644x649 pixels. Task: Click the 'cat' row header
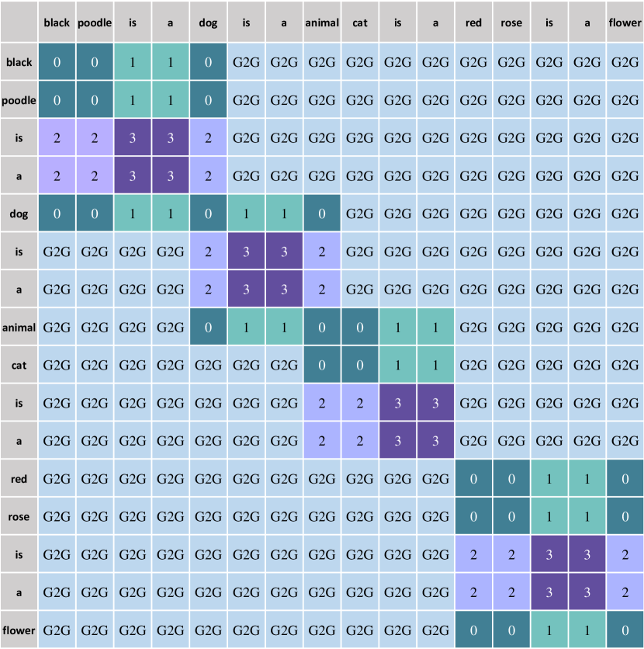click(x=19, y=365)
